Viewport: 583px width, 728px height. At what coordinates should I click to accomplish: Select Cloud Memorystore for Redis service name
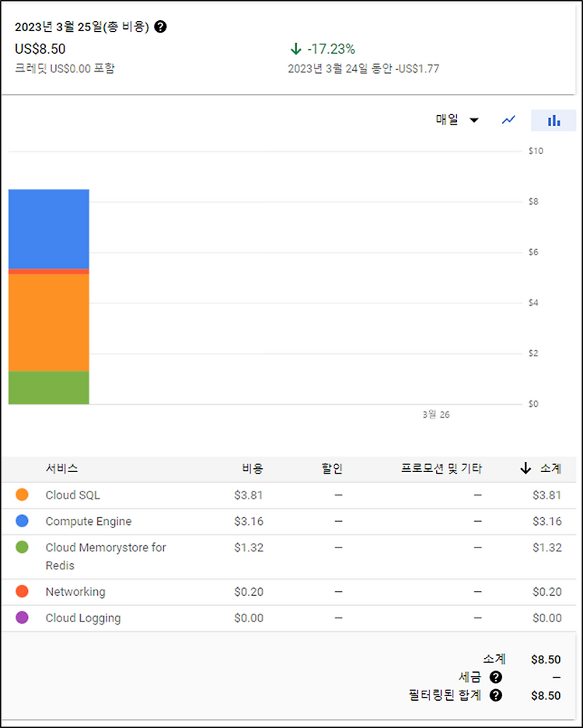106,557
